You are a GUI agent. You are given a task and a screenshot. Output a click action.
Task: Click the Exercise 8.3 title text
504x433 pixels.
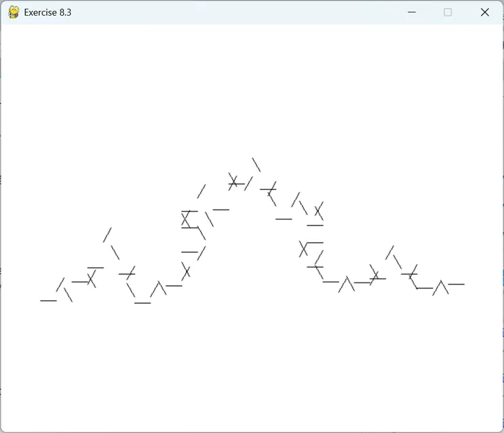click(48, 12)
